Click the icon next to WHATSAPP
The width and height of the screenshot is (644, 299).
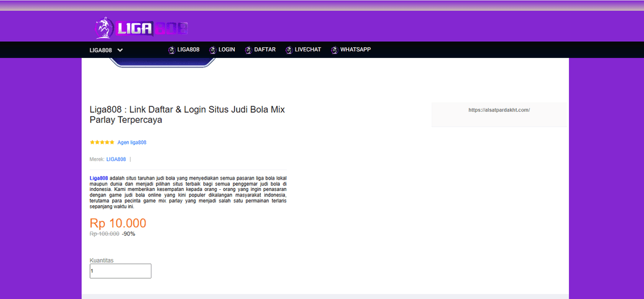coord(335,50)
